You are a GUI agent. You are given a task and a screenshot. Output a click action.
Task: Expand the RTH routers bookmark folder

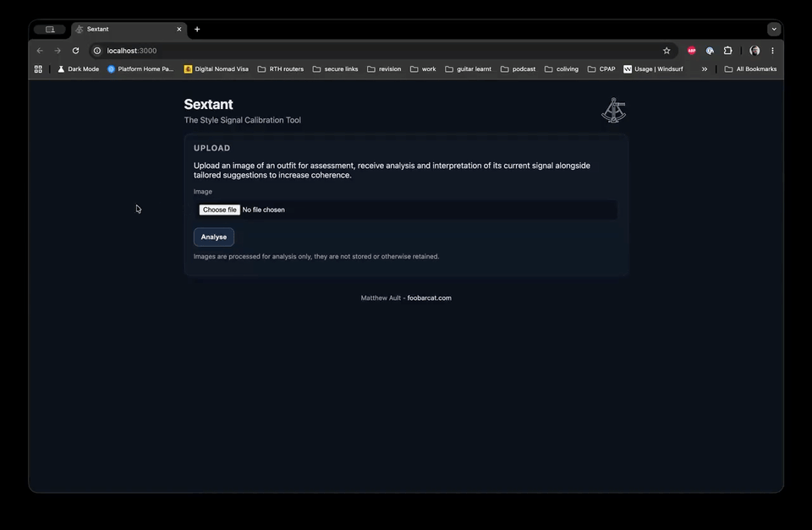coord(281,68)
